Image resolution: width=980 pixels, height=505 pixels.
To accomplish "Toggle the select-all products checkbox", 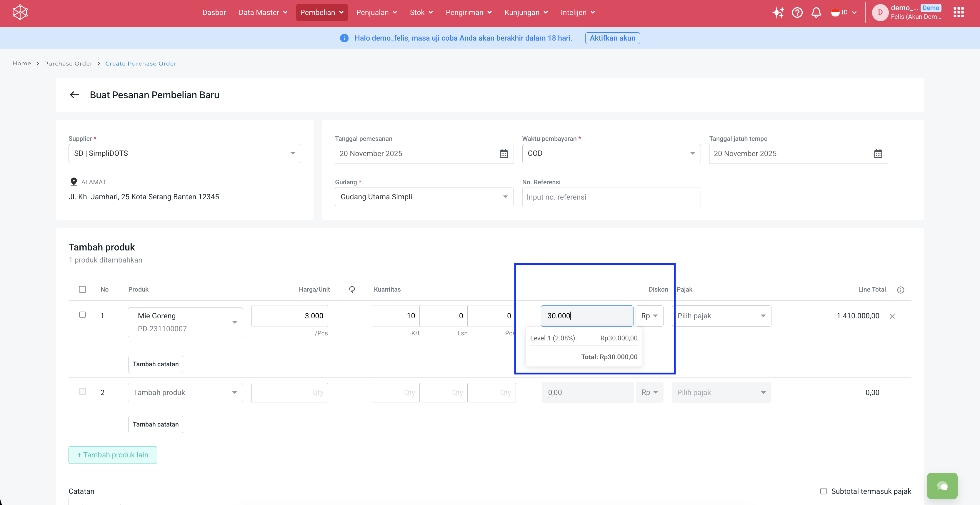I will click(x=83, y=289).
